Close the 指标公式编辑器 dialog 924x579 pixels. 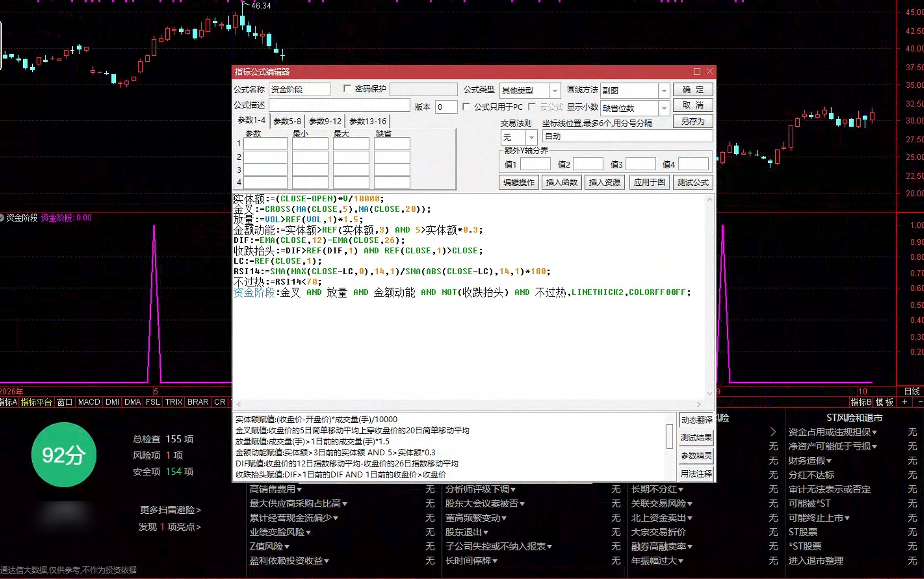pyautogui.click(x=710, y=72)
